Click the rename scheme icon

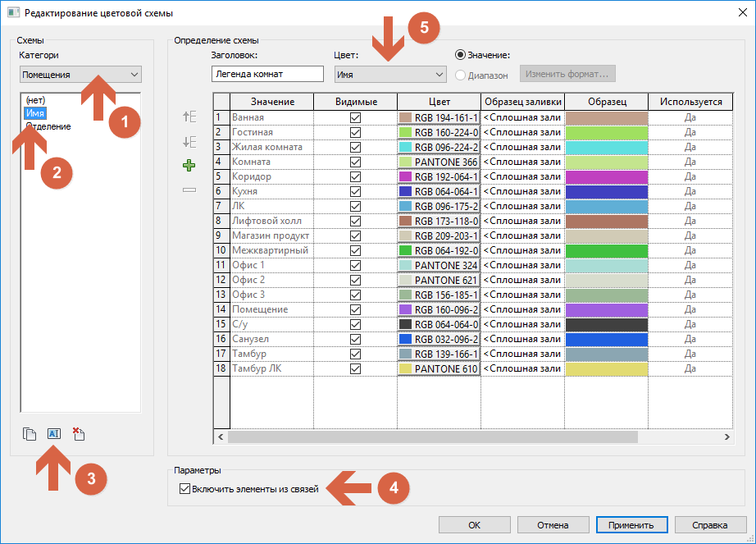pyautogui.click(x=54, y=433)
